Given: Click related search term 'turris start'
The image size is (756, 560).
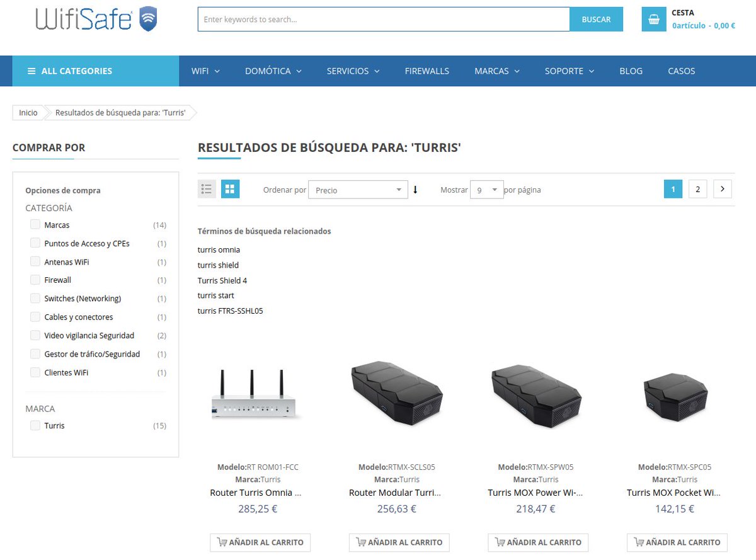Looking at the screenshot, I should point(215,295).
